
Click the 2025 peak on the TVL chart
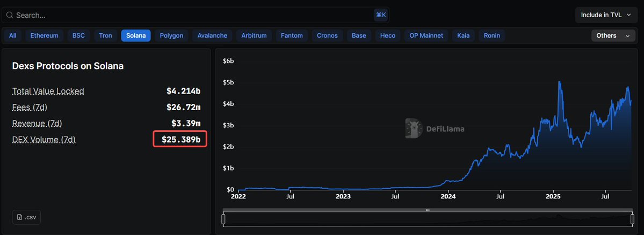(560, 82)
